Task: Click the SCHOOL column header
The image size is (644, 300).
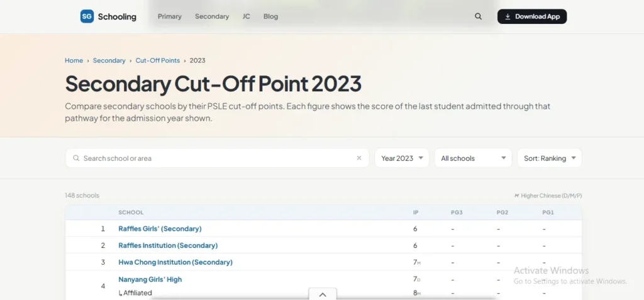Action: click(131, 213)
